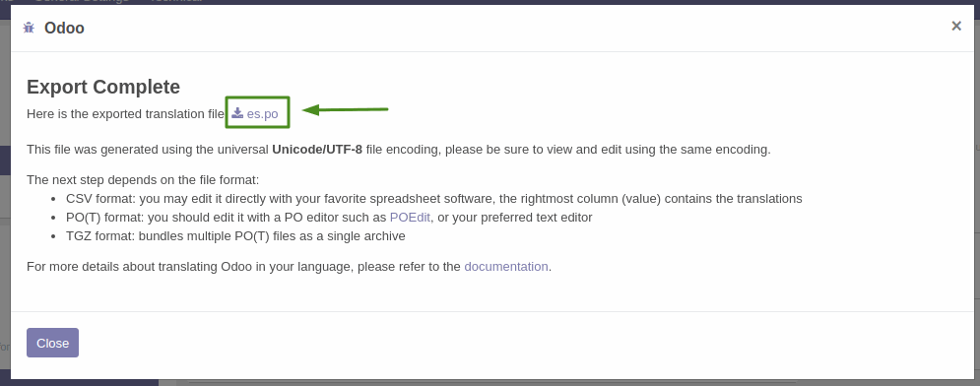Click the partially hidden Technical menu

click(175, 1)
